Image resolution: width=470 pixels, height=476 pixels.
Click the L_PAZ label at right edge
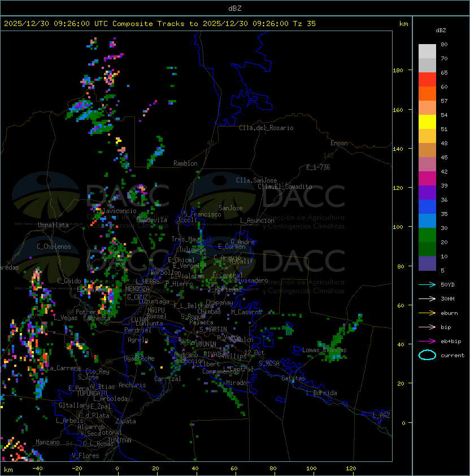point(381,416)
